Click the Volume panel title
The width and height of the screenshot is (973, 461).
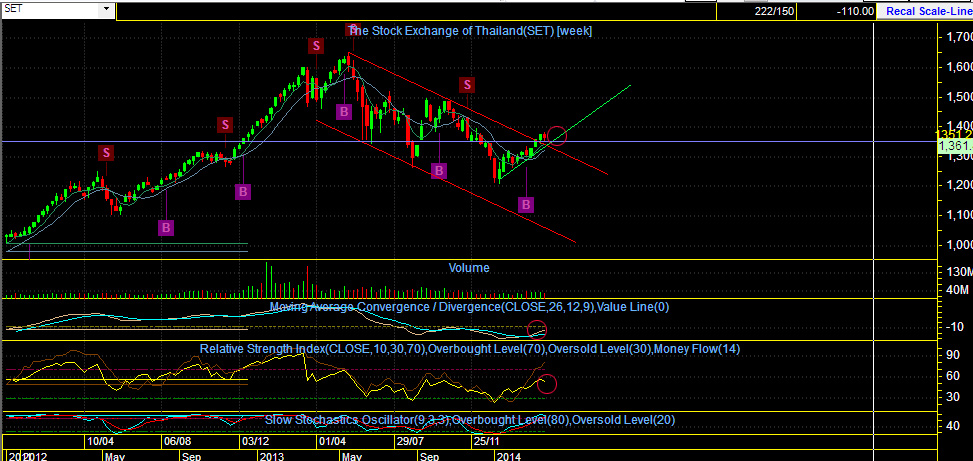click(x=469, y=268)
